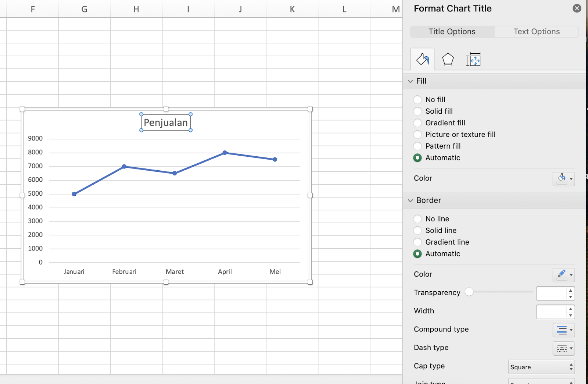The height and width of the screenshot is (384, 588).
Task: Open the Fill & Line paint bucket tab
Action: coord(422,59)
